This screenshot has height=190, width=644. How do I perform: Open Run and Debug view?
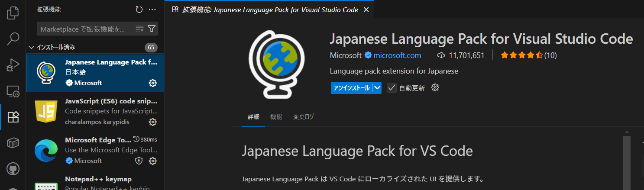point(13,65)
